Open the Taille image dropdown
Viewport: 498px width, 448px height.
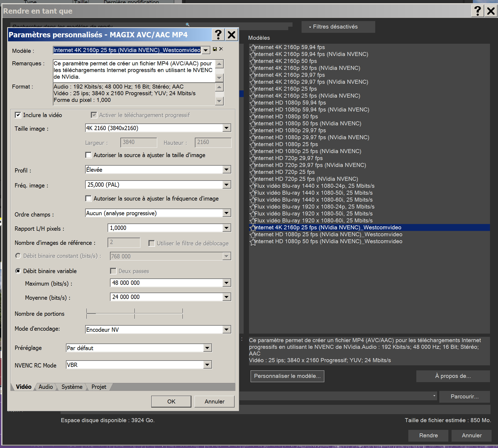coord(227,128)
